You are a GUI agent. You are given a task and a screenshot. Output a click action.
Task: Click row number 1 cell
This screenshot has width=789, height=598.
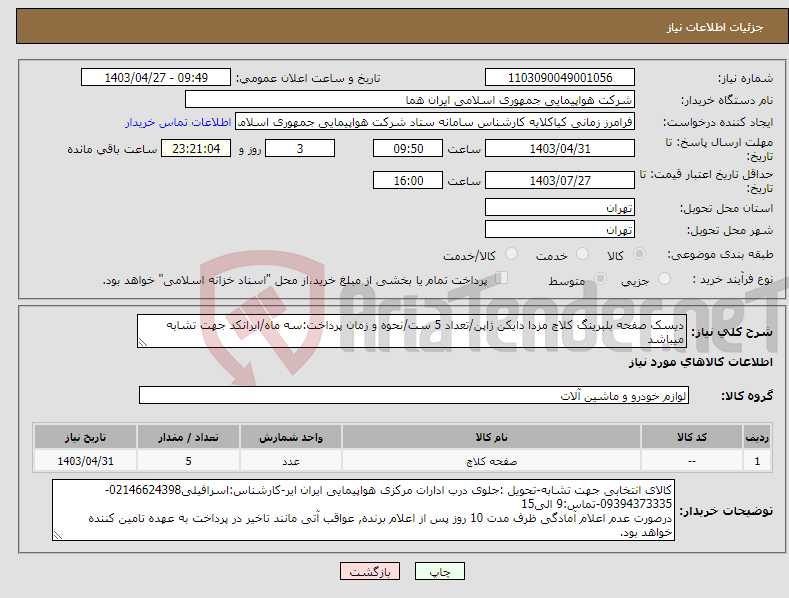pos(757,461)
